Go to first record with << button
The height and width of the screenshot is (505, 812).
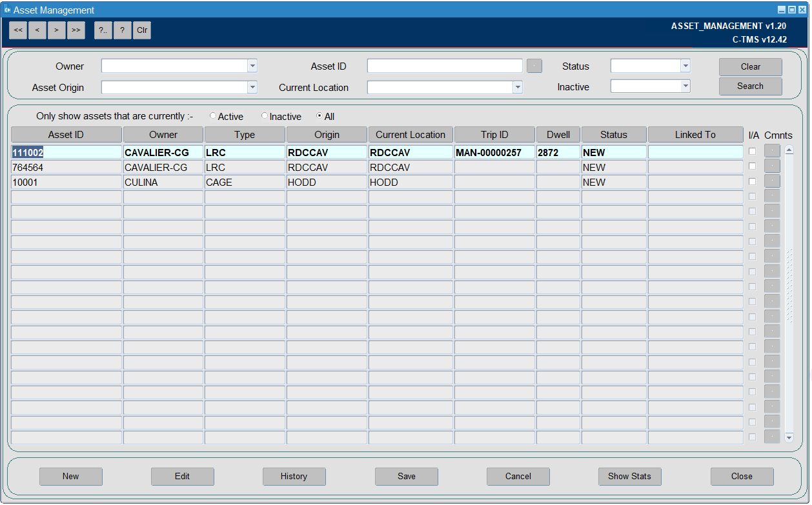pyautogui.click(x=18, y=30)
